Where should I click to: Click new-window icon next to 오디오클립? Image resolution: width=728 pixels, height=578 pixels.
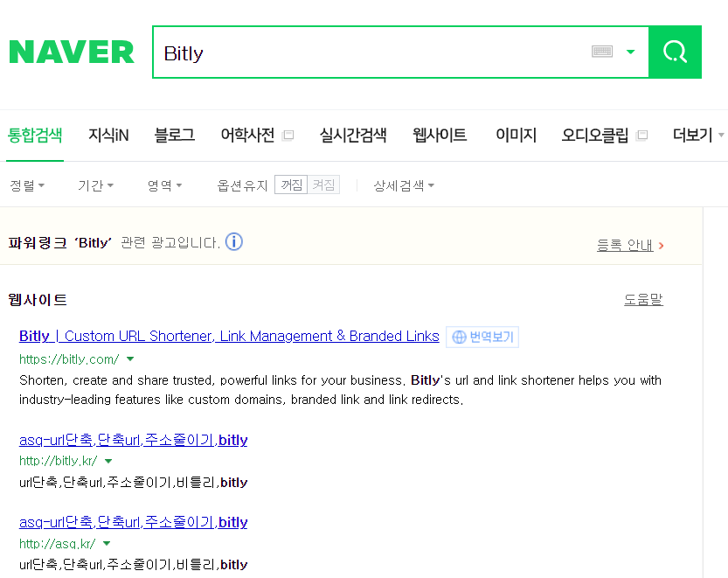coord(642,136)
